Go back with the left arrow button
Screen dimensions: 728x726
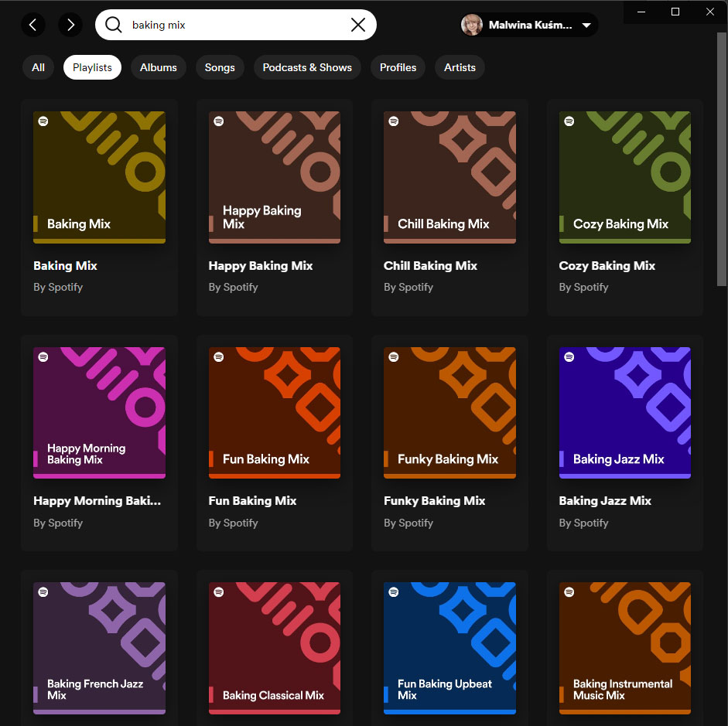point(33,25)
